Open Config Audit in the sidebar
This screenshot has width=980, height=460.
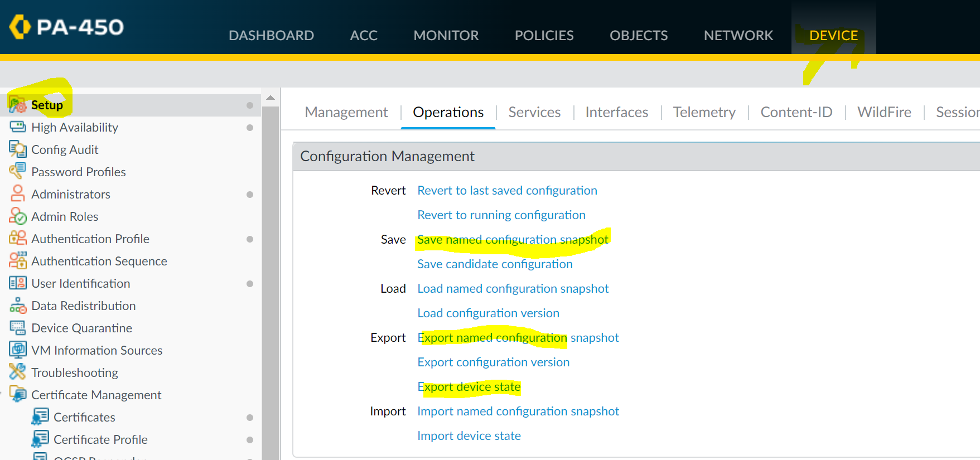pyautogui.click(x=65, y=149)
